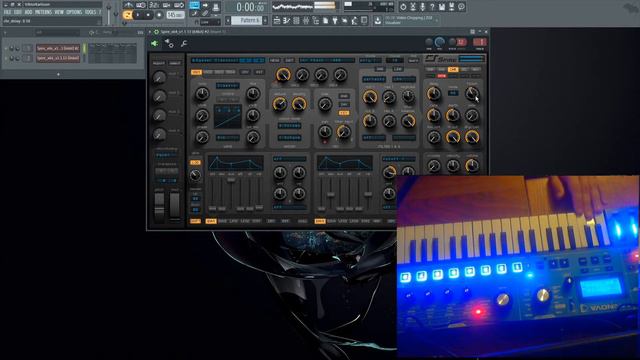
Task: Add a channel with the plus button
Action: [58, 74]
